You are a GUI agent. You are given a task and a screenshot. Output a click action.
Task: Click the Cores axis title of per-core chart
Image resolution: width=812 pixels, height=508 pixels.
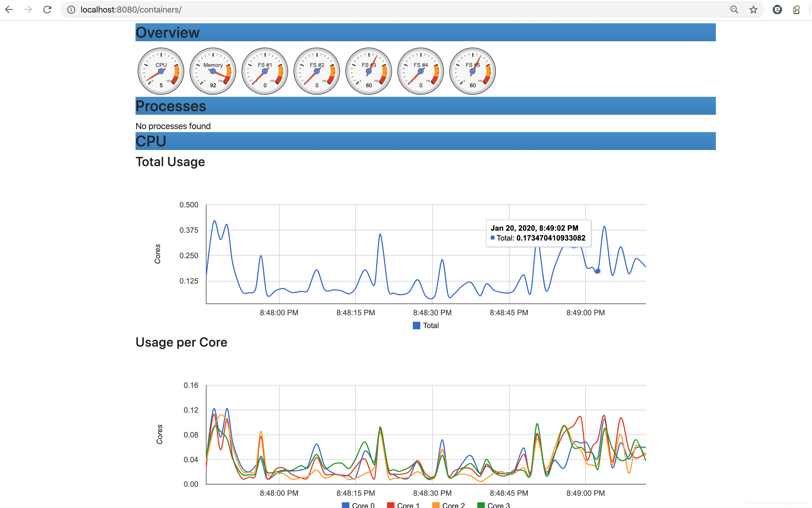tap(159, 434)
